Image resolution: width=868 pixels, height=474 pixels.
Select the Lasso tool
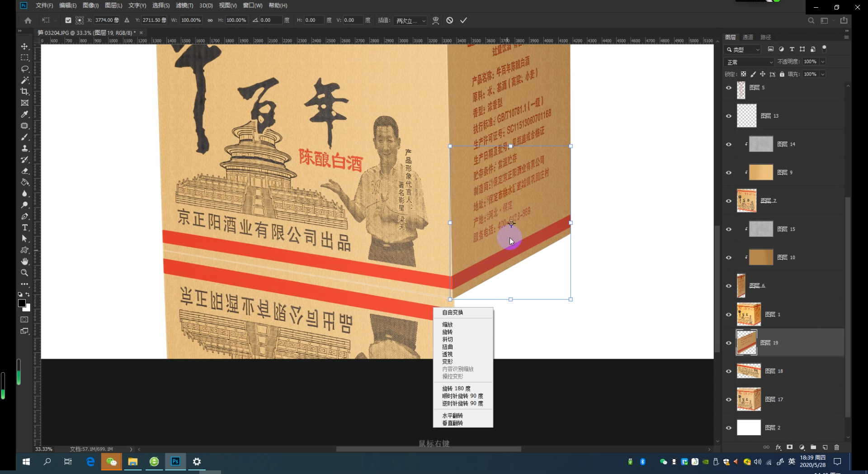[x=24, y=69]
